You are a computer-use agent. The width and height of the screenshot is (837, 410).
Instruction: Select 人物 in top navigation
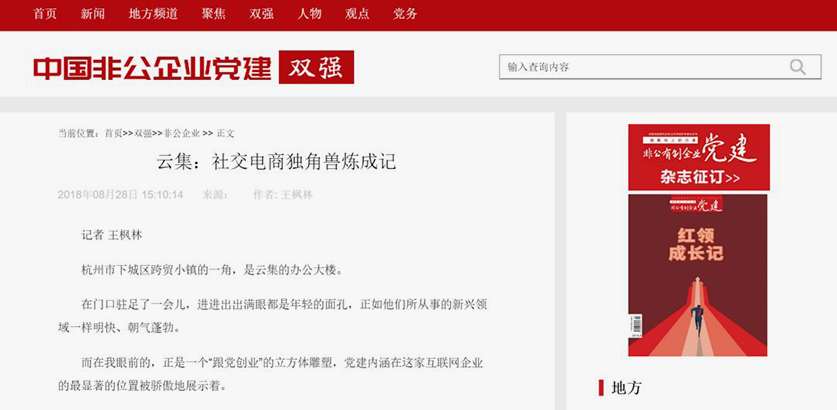pos(310,14)
